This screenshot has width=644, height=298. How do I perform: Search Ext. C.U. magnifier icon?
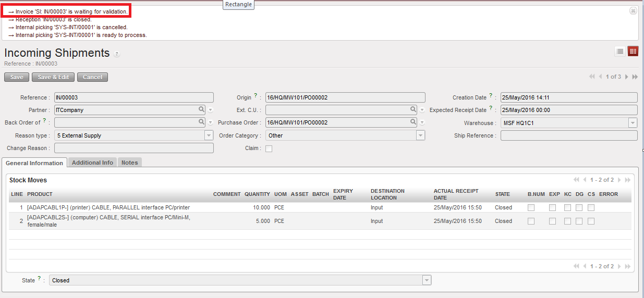click(413, 110)
